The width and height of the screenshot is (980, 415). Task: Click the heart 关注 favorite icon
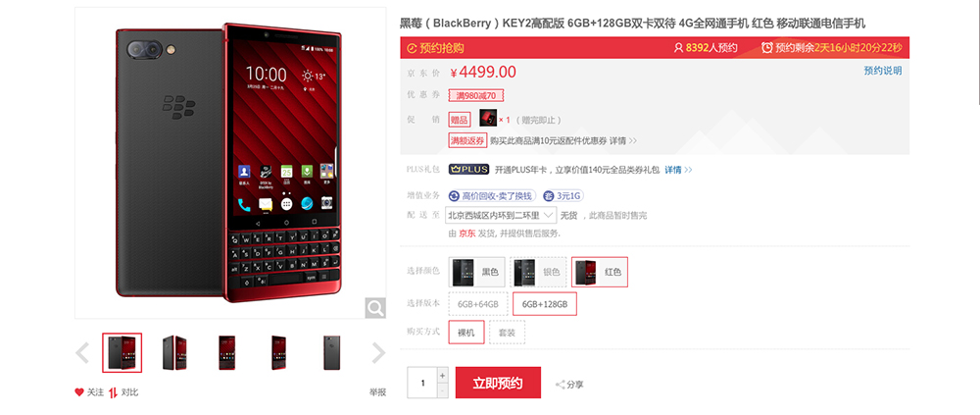pyautogui.click(x=79, y=392)
